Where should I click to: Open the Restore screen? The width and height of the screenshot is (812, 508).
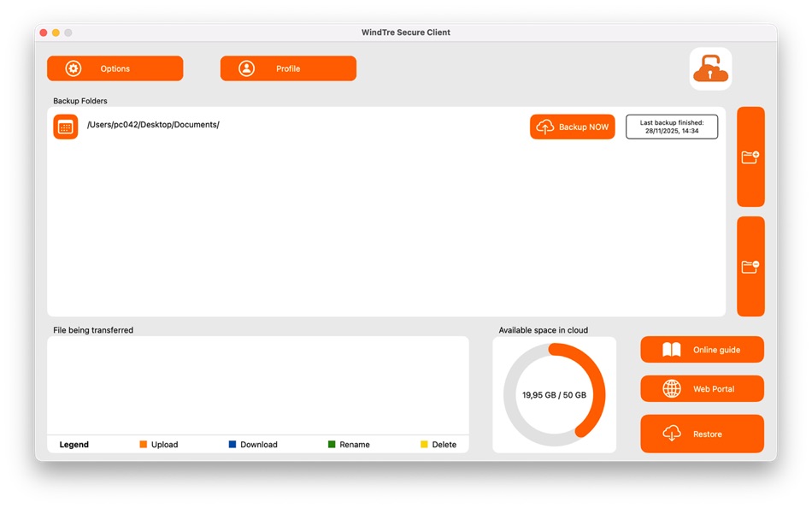[x=702, y=434]
